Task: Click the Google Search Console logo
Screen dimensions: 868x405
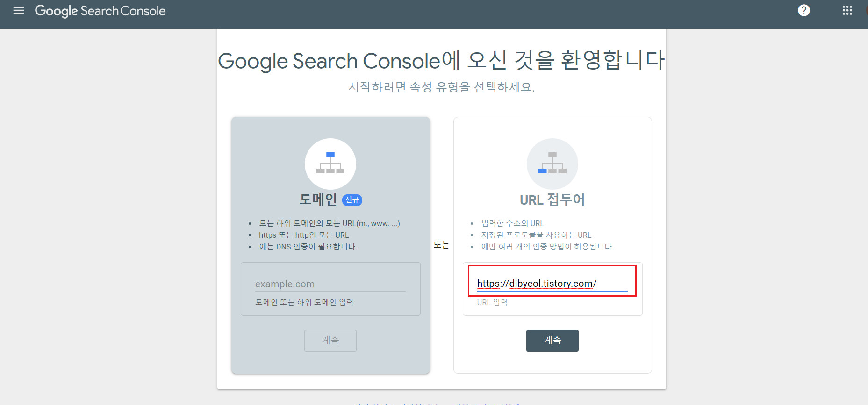Action: (x=100, y=11)
